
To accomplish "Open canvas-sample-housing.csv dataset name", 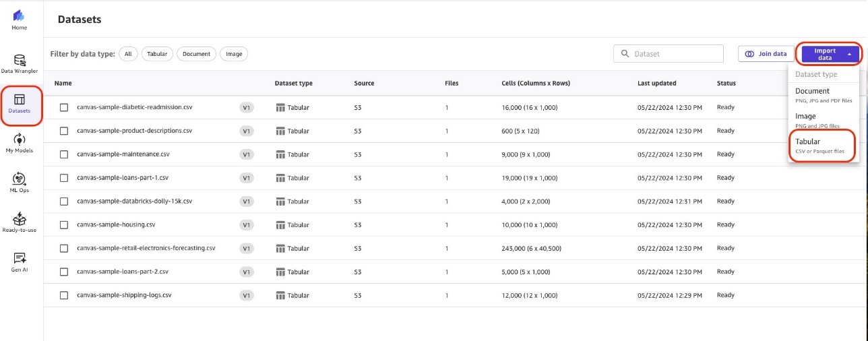I will (116, 224).
